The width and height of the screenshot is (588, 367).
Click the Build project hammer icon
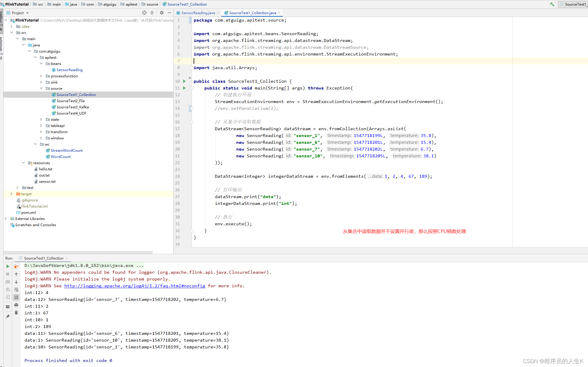tap(552, 4)
